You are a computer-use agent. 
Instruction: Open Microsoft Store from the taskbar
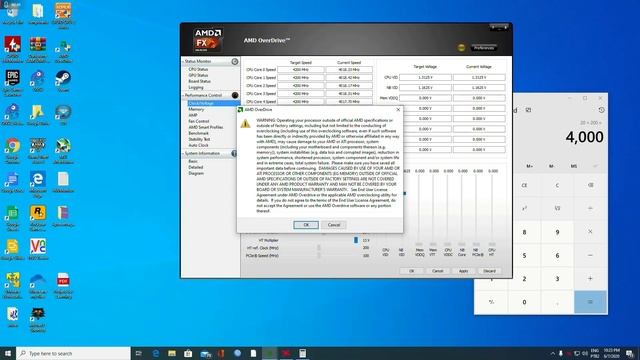(x=188, y=353)
